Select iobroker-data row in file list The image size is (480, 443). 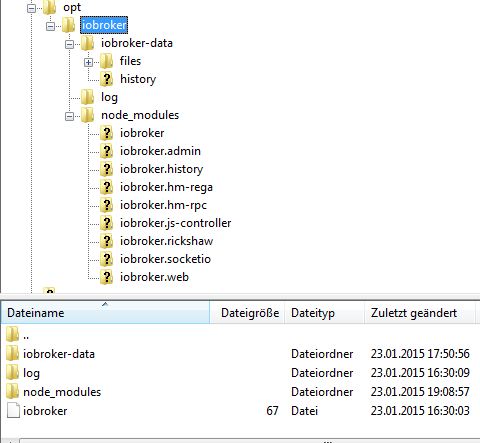pyautogui.click(x=240, y=353)
